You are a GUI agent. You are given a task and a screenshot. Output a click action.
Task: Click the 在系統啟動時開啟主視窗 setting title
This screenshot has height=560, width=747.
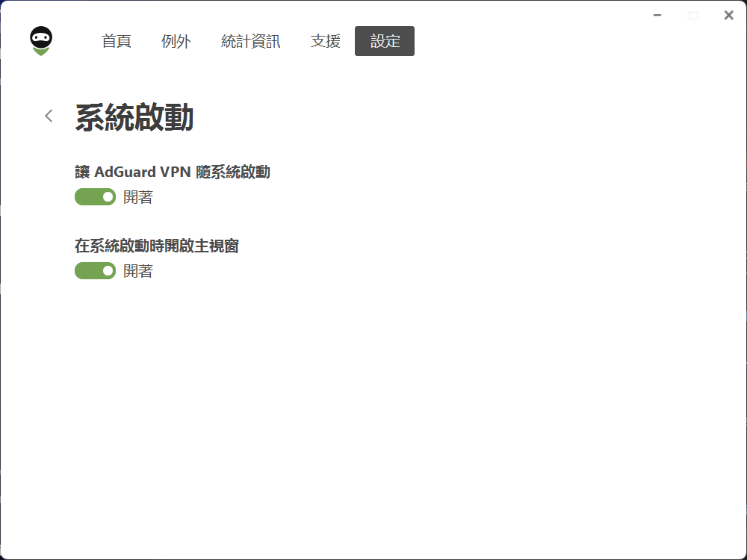(157, 246)
